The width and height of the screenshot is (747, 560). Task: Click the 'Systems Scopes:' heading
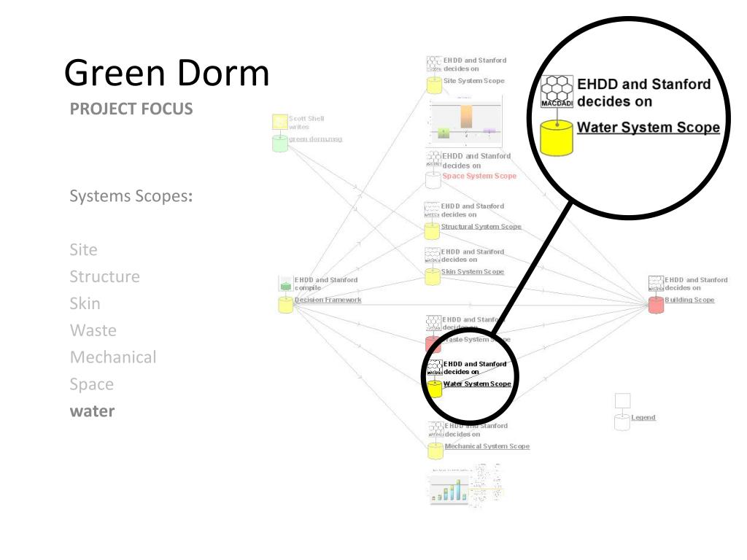click(131, 196)
